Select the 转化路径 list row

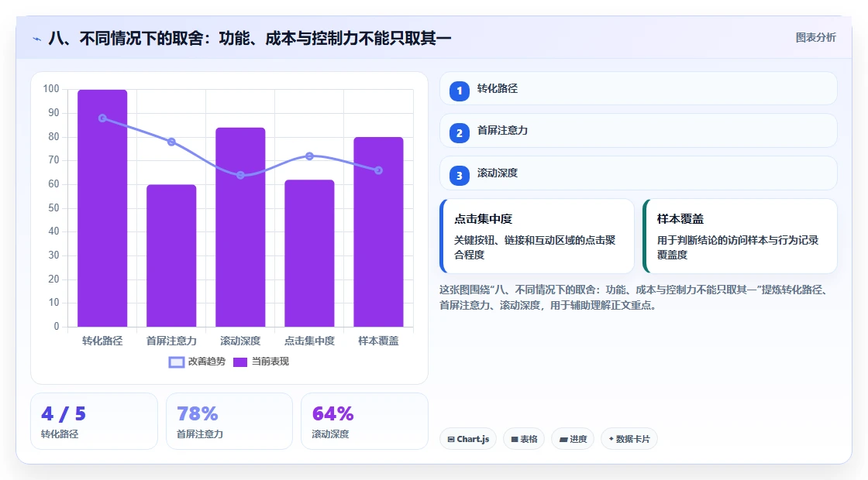[639, 88]
